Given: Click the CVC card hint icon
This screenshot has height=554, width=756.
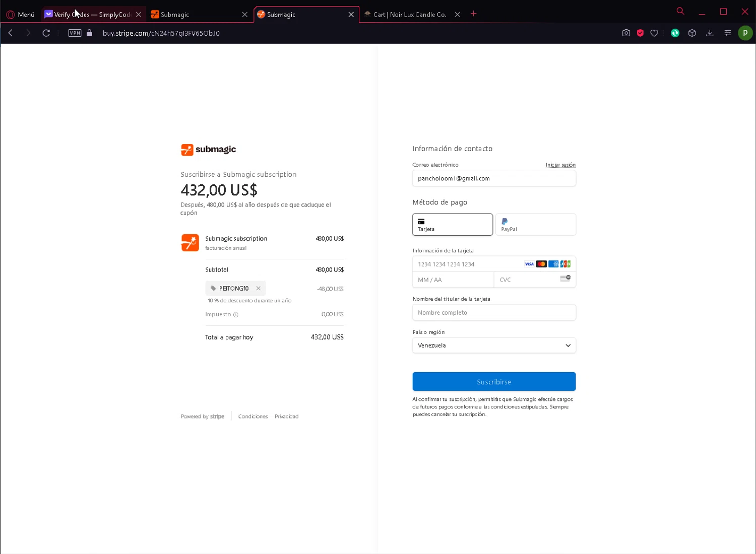Looking at the screenshot, I should point(565,278).
